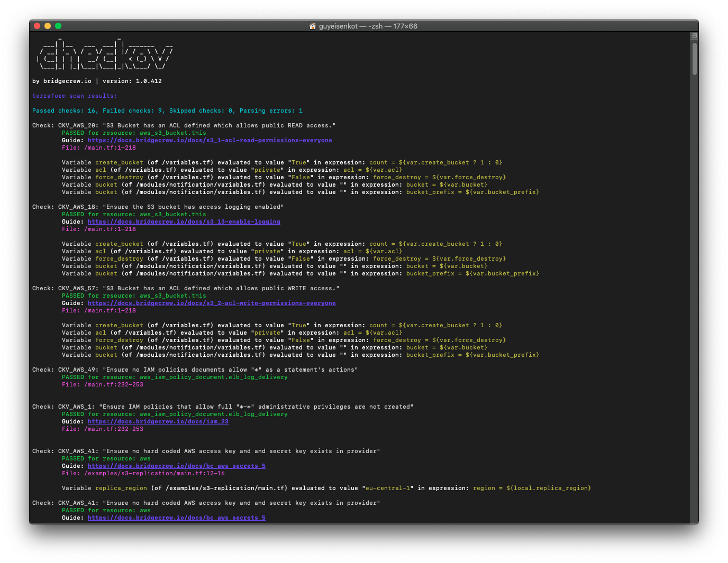Viewport: 728px width, 563px height.
Task: Click the window title 'guyeisenkot — -zsh — 177×66'
Action: coord(368,26)
